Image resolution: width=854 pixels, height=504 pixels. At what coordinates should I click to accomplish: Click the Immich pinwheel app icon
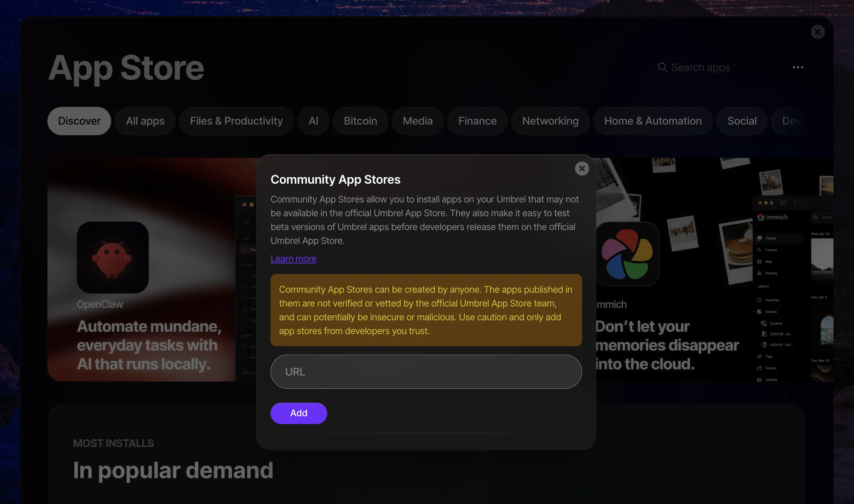(627, 254)
